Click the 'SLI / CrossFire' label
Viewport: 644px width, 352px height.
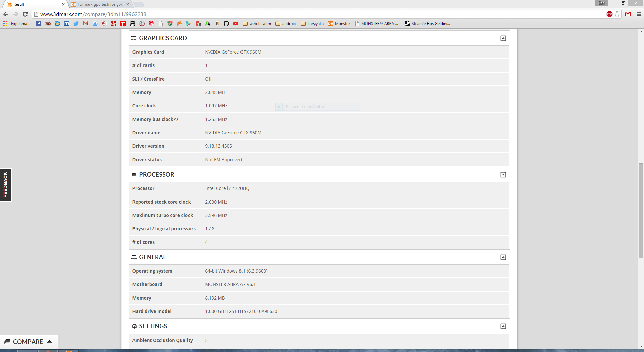pos(148,79)
